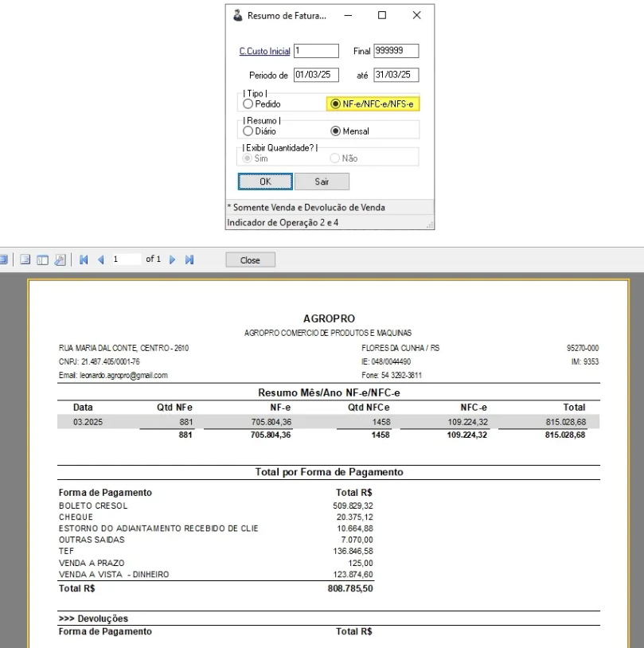Viewport: 644px width, 648px height.
Task: Jump to last report page
Action: 189,260
